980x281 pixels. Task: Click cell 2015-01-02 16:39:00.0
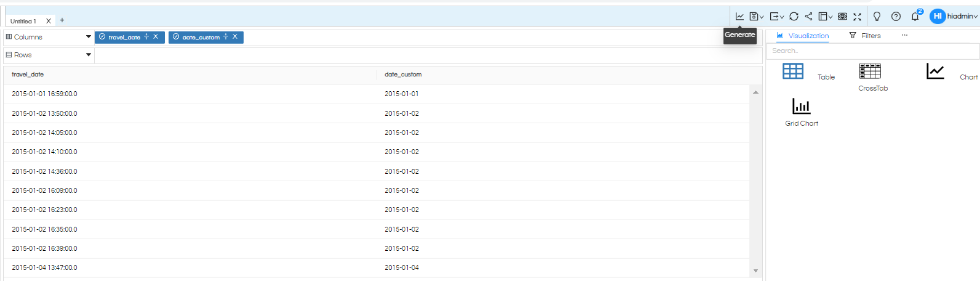(x=44, y=249)
